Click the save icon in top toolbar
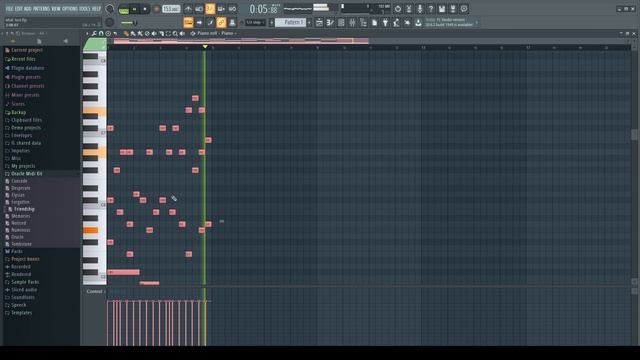The image size is (640, 360). 442,9
